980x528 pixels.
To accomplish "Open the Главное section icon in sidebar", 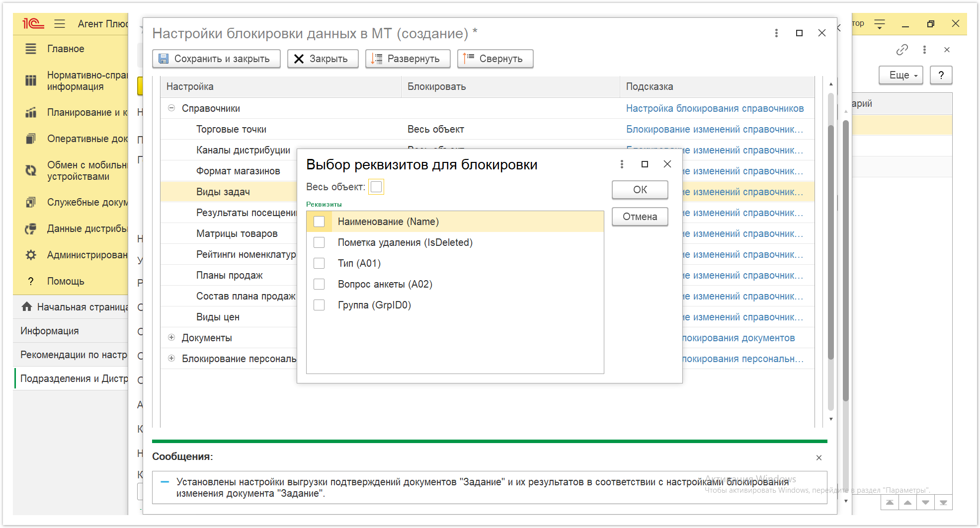I will [x=31, y=49].
